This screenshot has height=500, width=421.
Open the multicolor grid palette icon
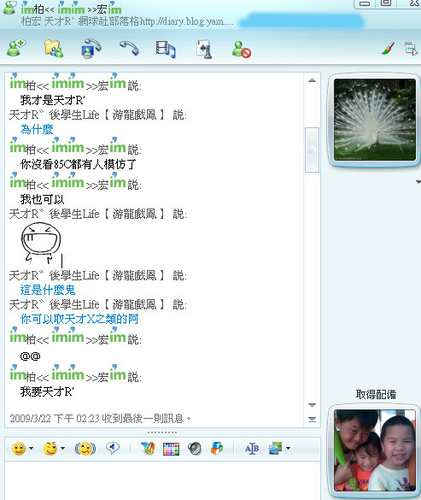pyautogui.click(x=171, y=449)
